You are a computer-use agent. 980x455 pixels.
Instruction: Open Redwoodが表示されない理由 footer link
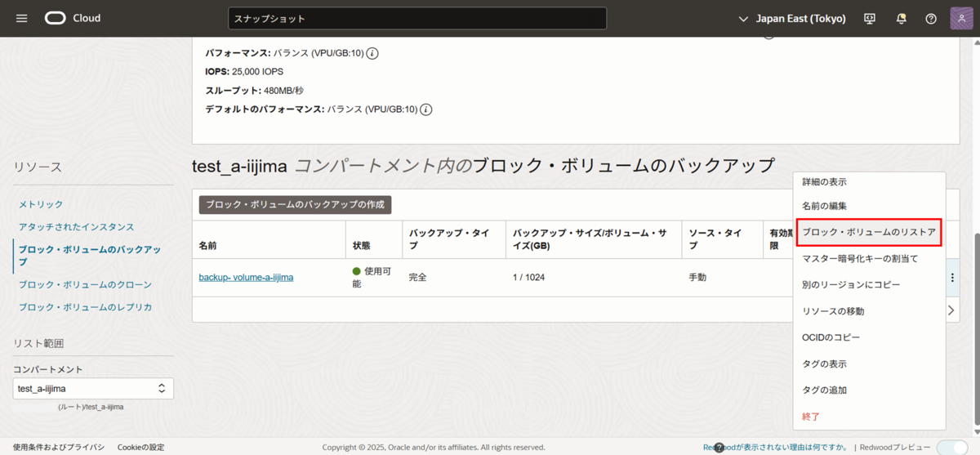click(777, 447)
